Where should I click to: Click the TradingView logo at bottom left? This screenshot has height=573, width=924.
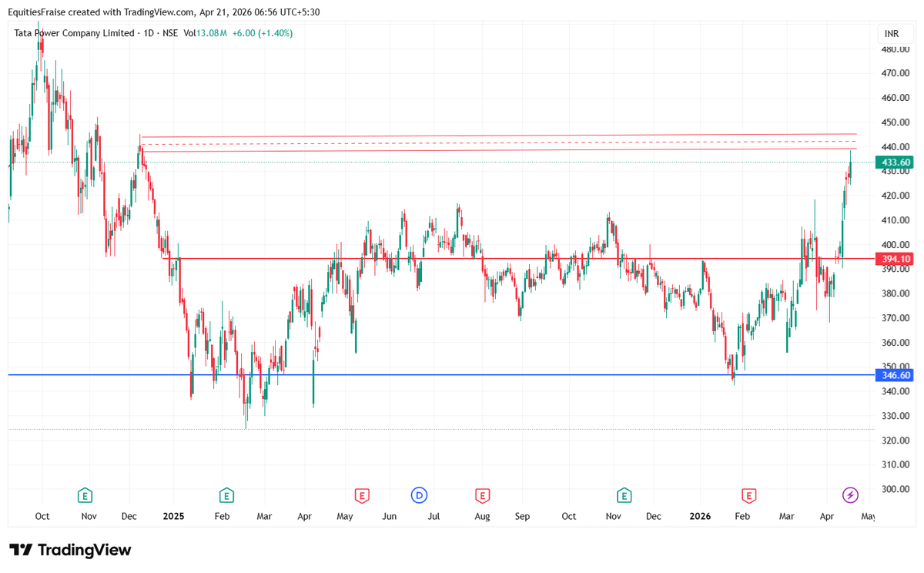click(x=69, y=551)
